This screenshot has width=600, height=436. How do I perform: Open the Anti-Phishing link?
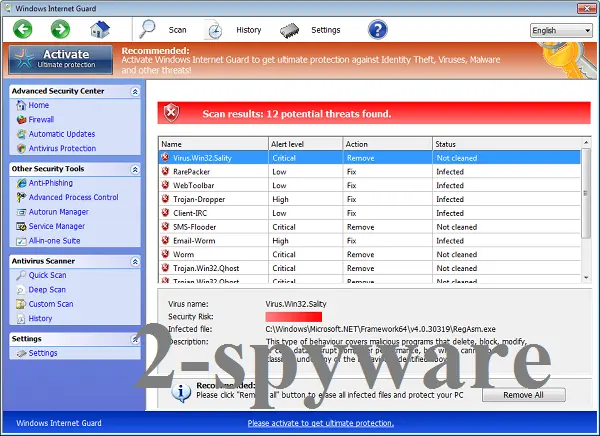51,183
